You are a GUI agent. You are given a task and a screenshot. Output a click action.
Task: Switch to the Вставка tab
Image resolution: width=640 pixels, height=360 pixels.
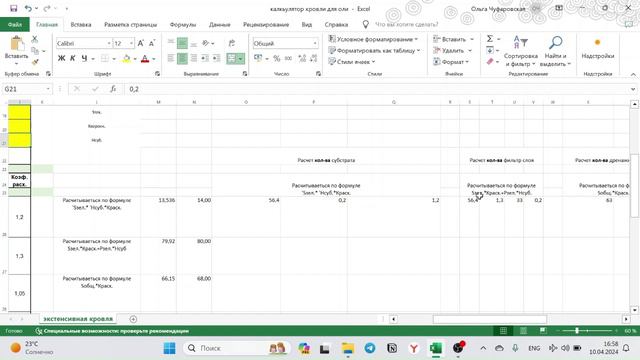(81, 24)
